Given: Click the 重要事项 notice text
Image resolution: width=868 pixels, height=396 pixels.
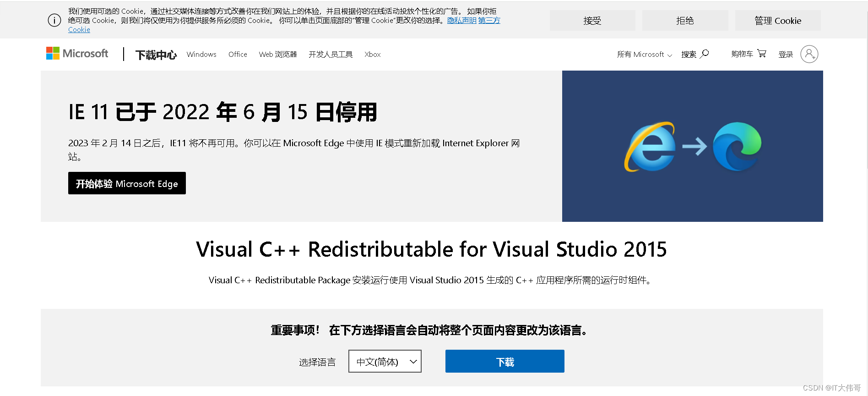Looking at the screenshot, I should pyautogui.click(x=429, y=330).
